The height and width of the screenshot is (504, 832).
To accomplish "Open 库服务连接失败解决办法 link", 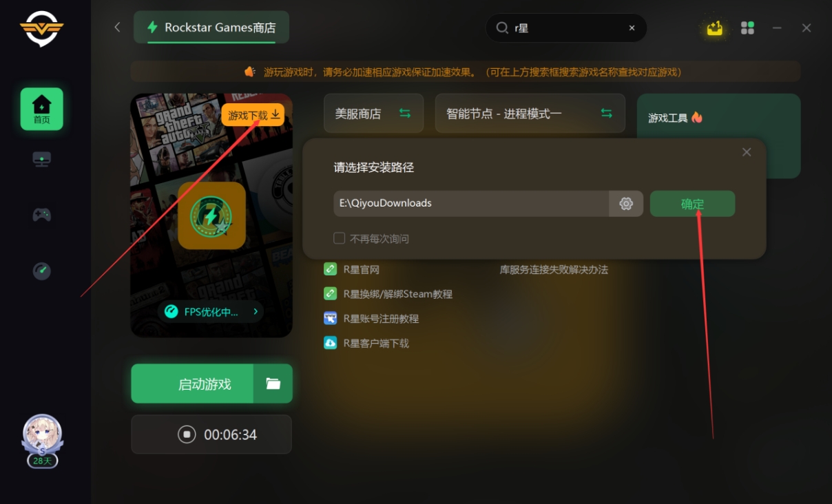I will [x=554, y=269].
